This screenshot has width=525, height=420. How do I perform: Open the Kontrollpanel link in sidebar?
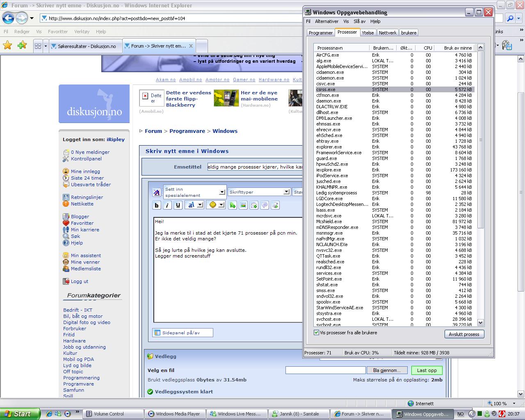(x=86, y=159)
